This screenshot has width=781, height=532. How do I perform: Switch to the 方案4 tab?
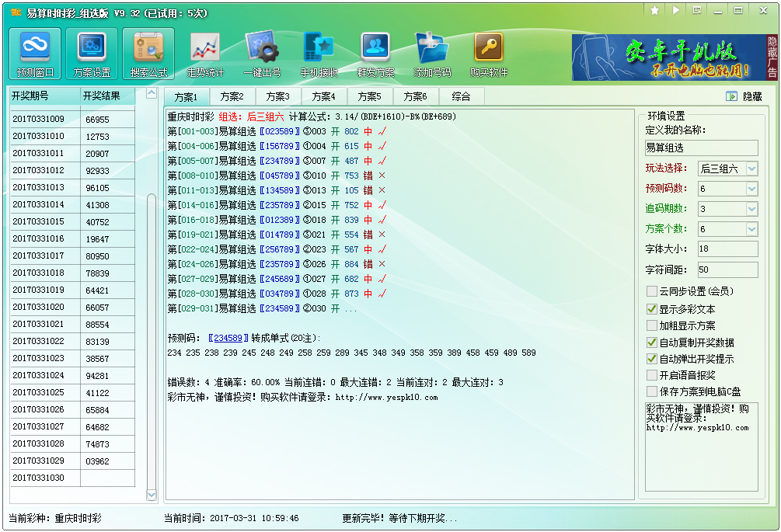click(x=324, y=96)
